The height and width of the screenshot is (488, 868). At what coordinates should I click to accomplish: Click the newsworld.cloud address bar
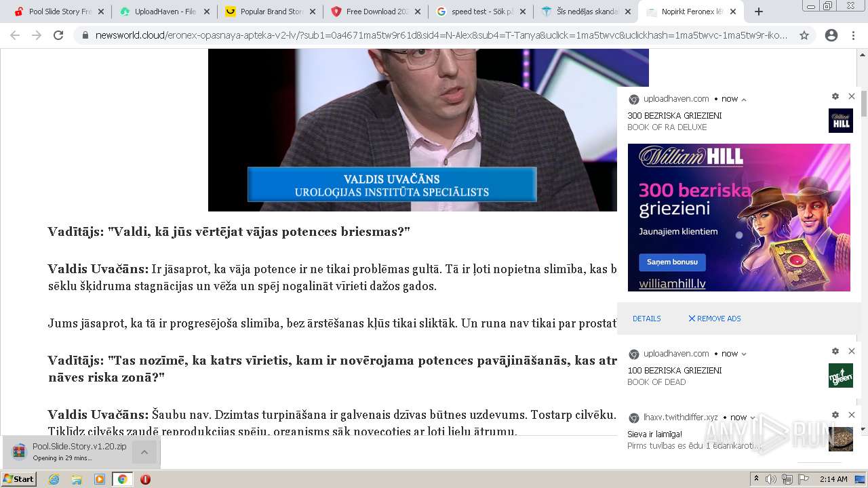[x=441, y=35]
